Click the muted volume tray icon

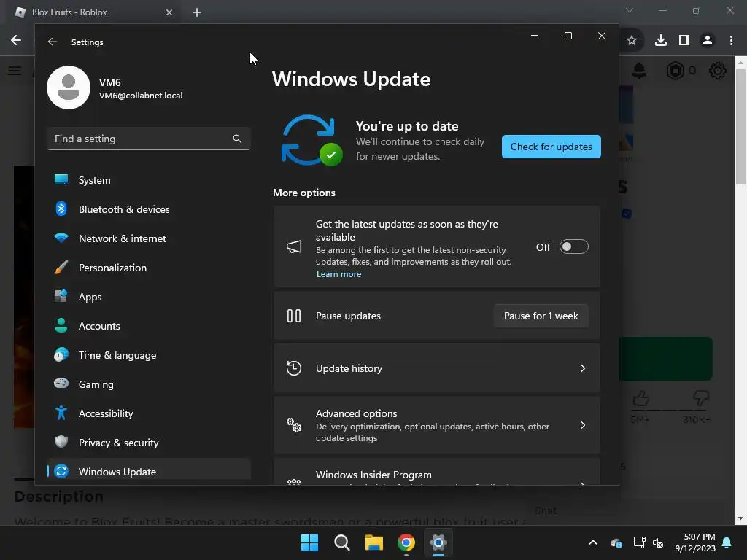pyautogui.click(x=659, y=542)
